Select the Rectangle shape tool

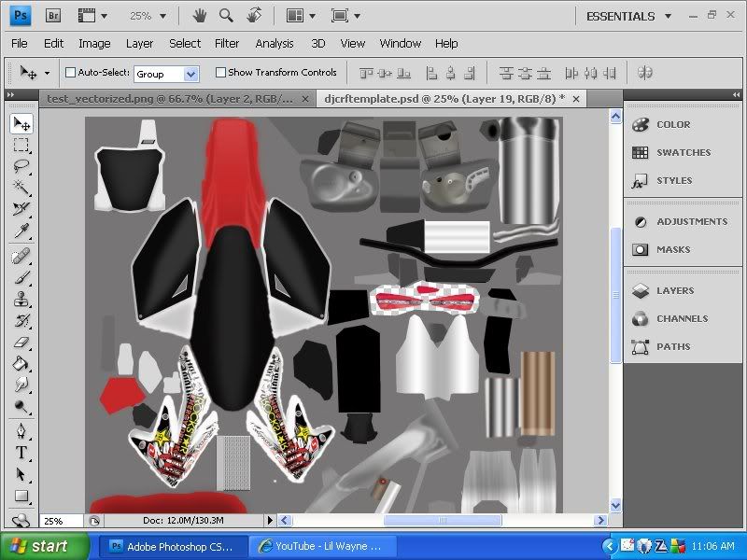[21, 496]
